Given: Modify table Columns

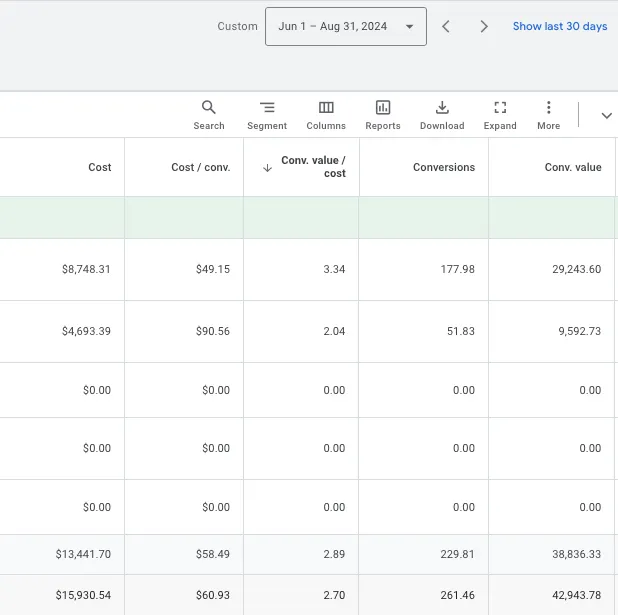Looking at the screenshot, I should click(x=326, y=115).
